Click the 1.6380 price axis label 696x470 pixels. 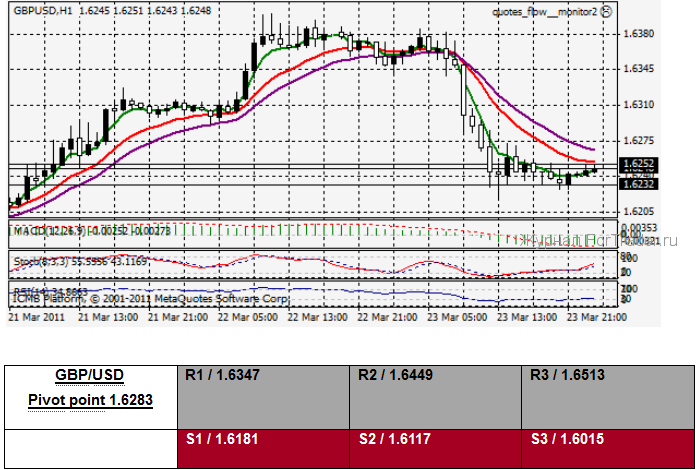tap(637, 33)
